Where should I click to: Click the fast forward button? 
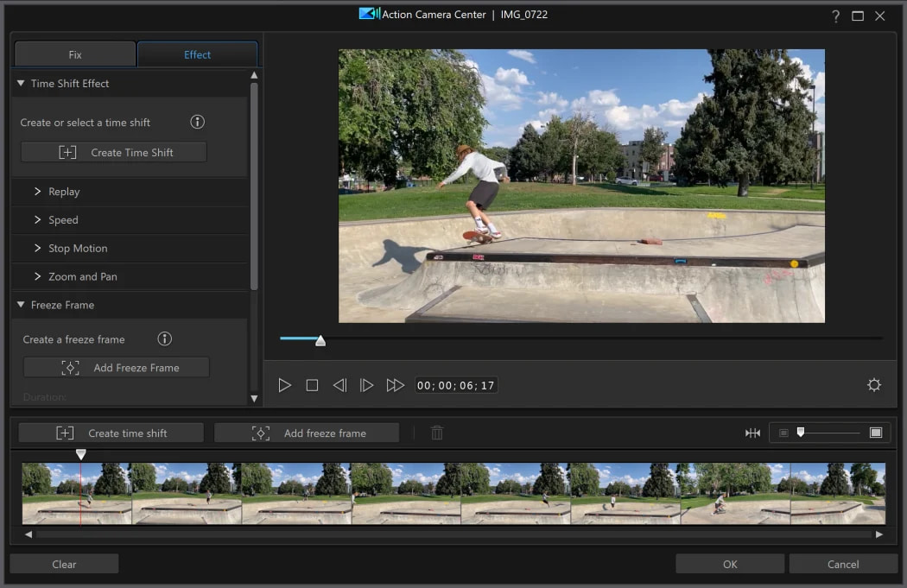395,385
